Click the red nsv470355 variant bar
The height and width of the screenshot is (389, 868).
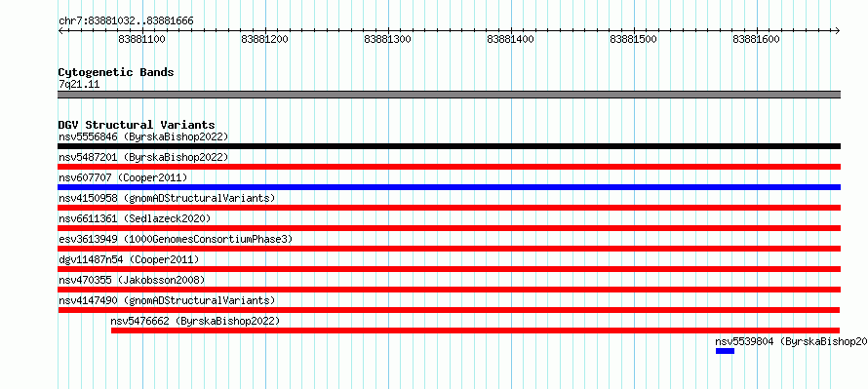[x=449, y=290]
